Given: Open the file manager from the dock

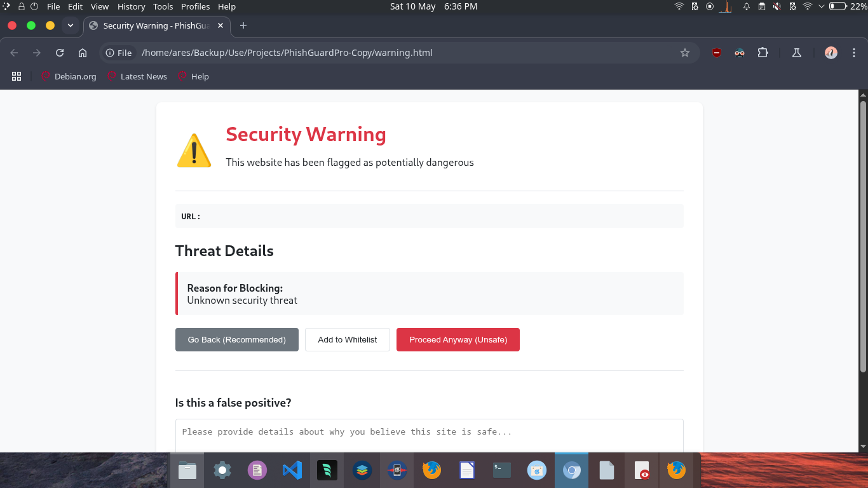Looking at the screenshot, I should (187, 470).
